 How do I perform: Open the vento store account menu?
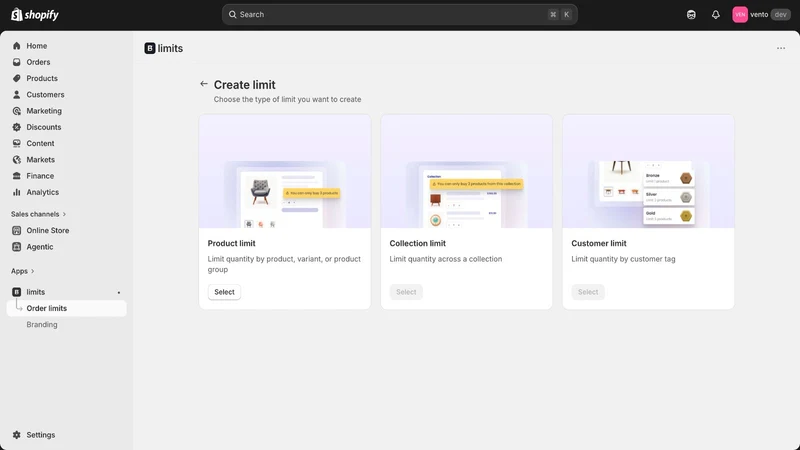click(x=761, y=15)
